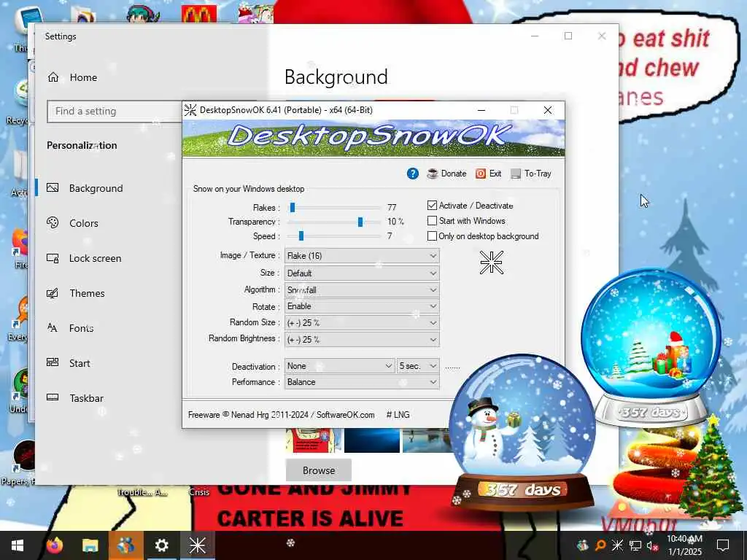Open the Image / Texture dropdown
Image resolution: width=747 pixels, height=560 pixels.
pos(362,256)
